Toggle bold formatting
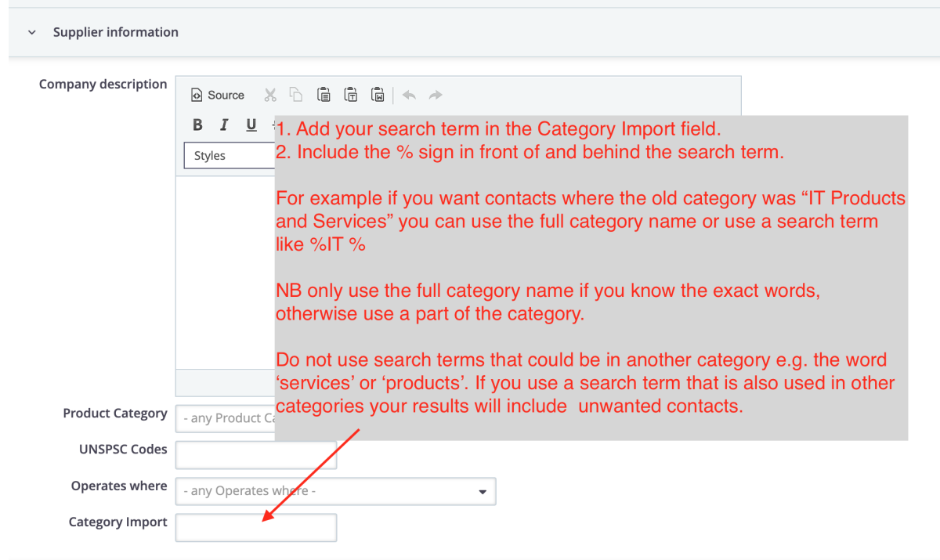This screenshot has width=940, height=560. coord(197,125)
